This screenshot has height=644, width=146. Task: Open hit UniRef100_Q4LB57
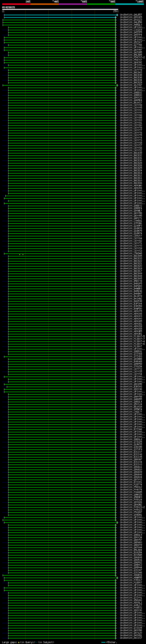pyautogui.click(x=131, y=15)
